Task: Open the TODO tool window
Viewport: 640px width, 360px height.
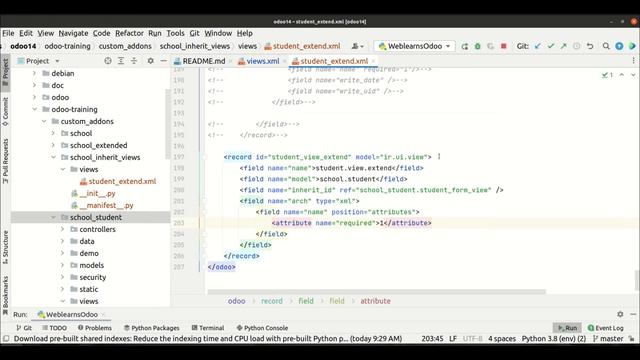Action: [54, 328]
